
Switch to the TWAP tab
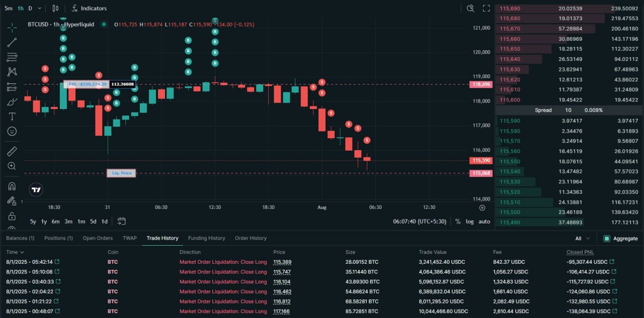pos(130,238)
